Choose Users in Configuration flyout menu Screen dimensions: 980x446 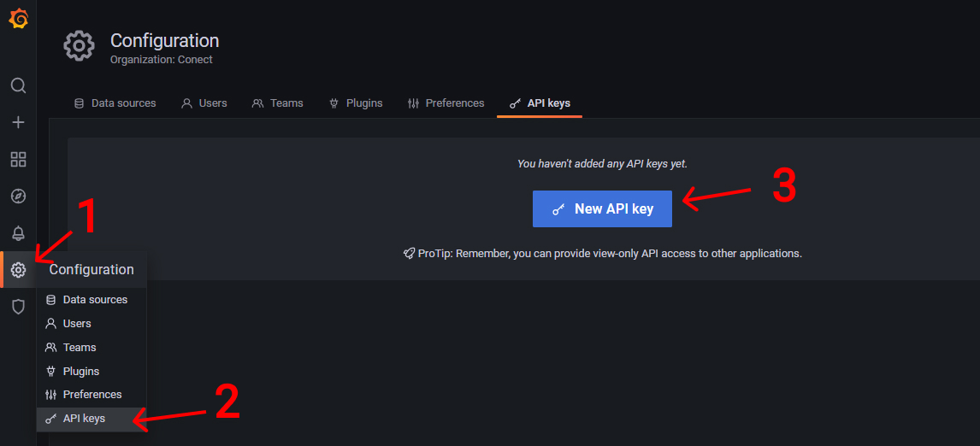(x=92, y=324)
